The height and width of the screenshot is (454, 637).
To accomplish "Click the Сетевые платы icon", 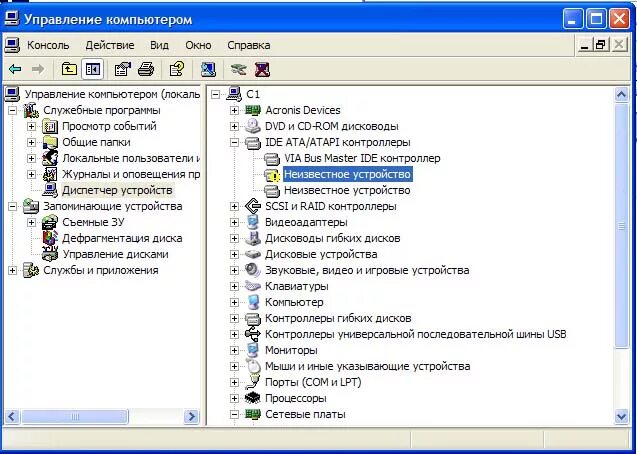I will [x=253, y=414].
